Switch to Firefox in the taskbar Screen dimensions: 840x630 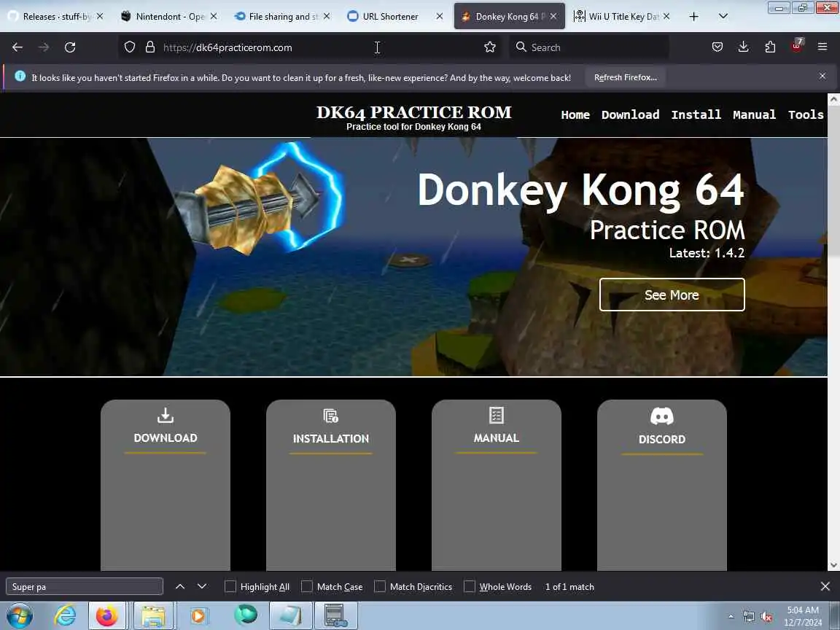(x=107, y=615)
